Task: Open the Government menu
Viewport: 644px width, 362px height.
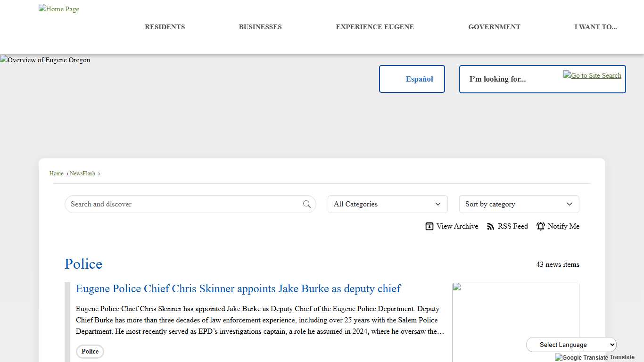Action: click(x=494, y=27)
